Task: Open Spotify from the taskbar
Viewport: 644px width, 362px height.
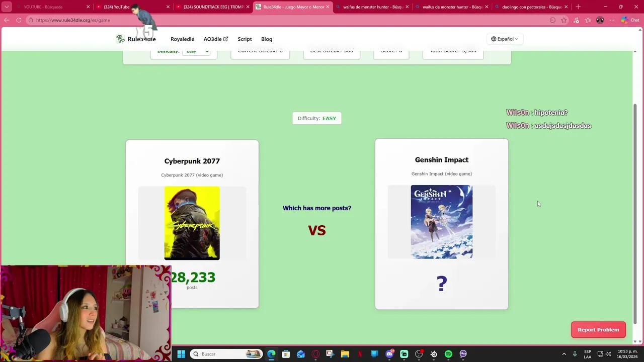Action: pos(448,354)
